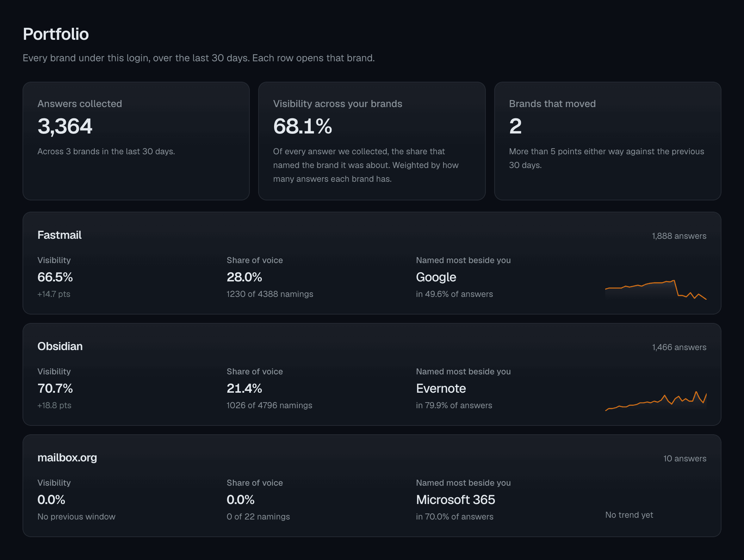The width and height of the screenshot is (744, 560).
Task: Open the Obsidian brand row
Action: coord(372,374)
